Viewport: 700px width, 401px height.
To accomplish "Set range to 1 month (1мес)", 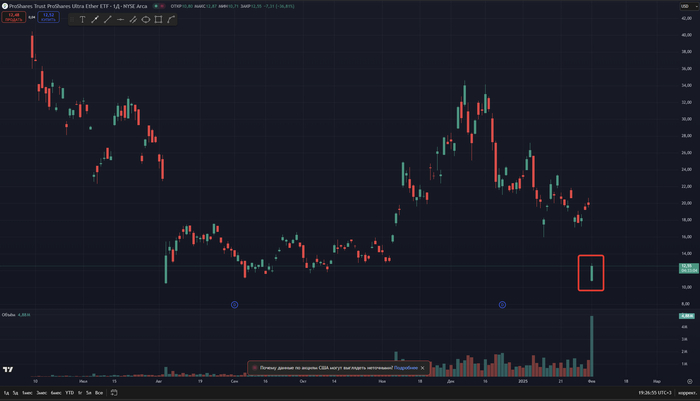I will [x=27, y=393].
